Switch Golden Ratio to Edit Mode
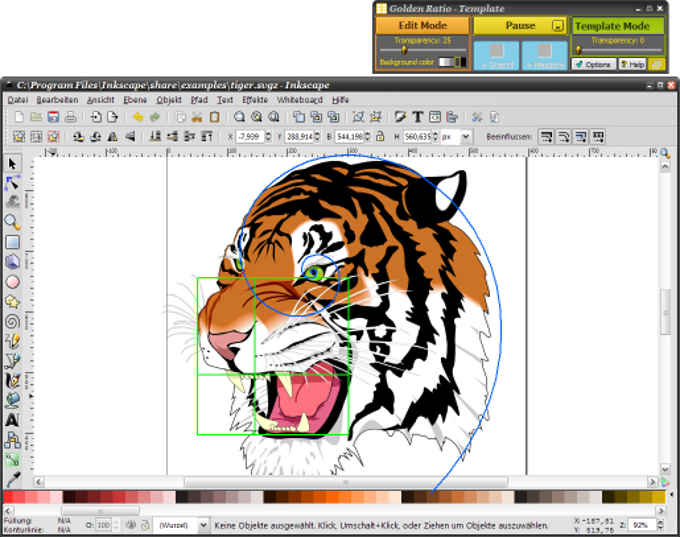This screenshot has width=680, height=537. (x=422, y=26)
